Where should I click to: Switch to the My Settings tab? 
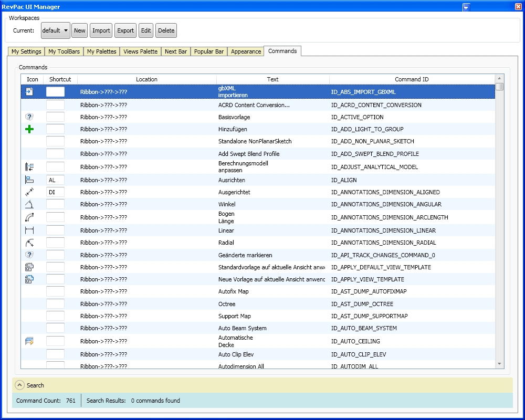(26, 51)
